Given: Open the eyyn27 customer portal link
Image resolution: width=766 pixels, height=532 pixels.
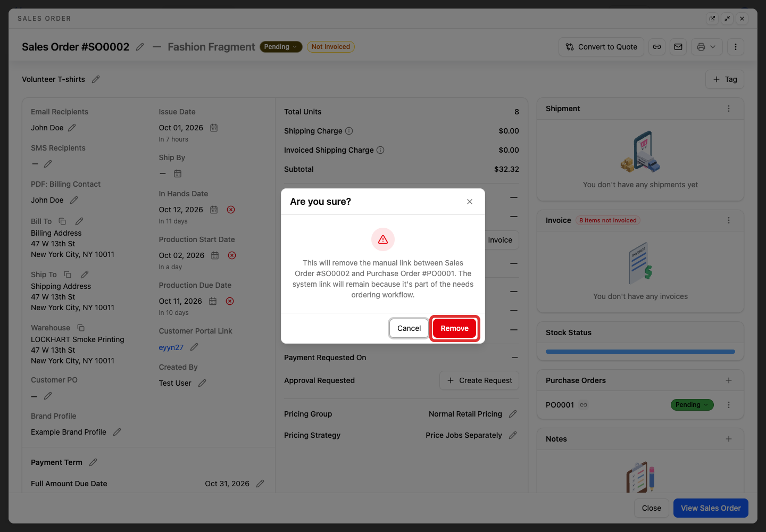Looking at the screenshot, I should [171, 347].
